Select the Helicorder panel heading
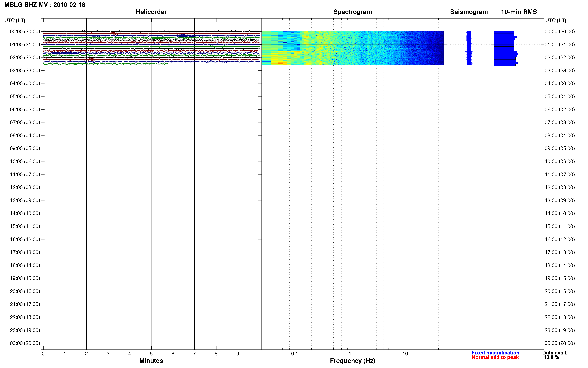Screen dimensions: 588x368 click(151, 12)
